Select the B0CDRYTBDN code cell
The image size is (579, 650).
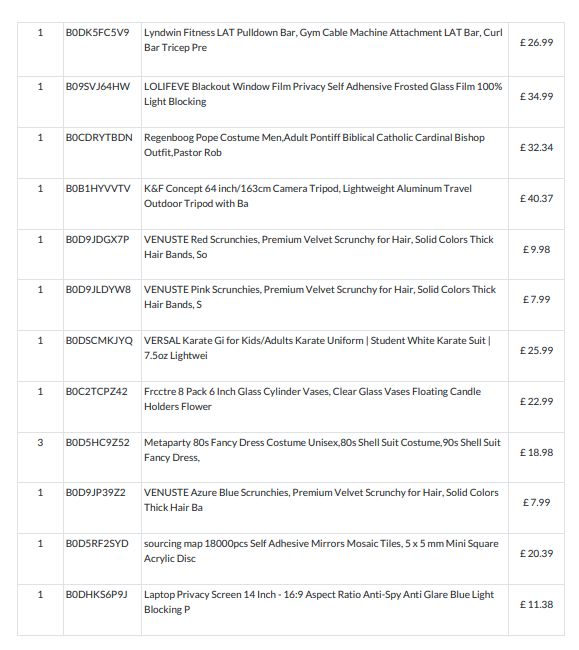click(x=99, y=137)
